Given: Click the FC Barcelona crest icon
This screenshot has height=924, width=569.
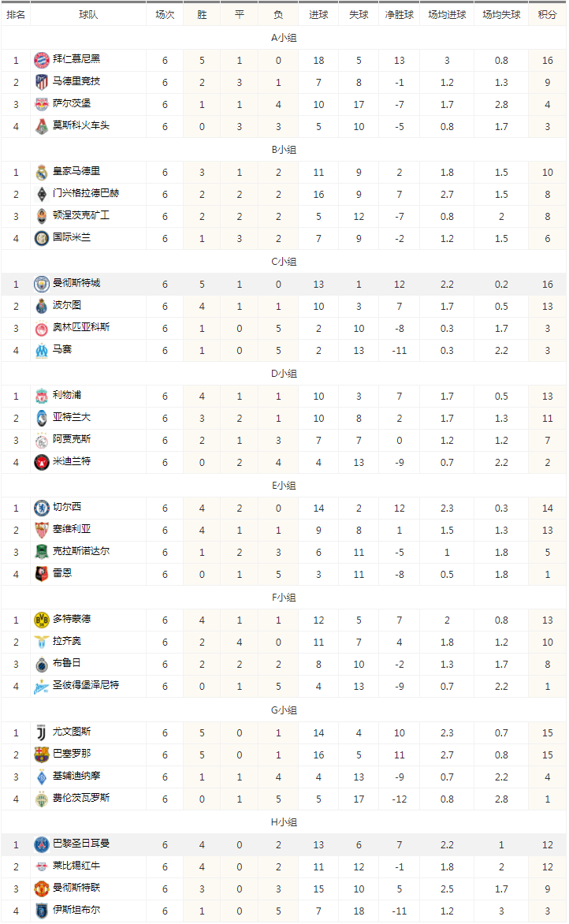Looking at the screenshot, I should (41, 754).
